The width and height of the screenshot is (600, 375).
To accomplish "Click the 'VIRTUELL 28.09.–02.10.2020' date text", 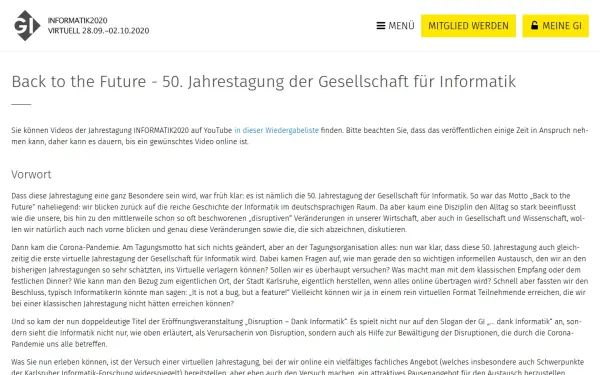I will point(98,31).
